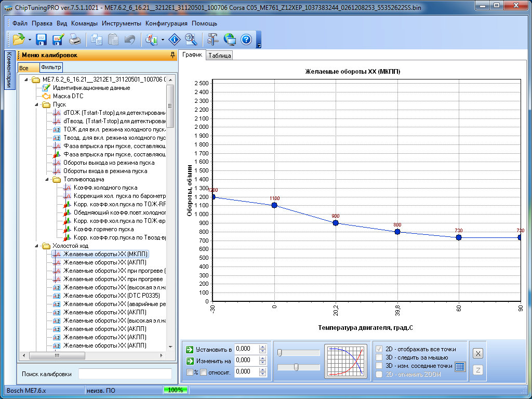Screen dimensions: 532x399
Task: Click the globe and monitor toolbar icon
Action: point(230,39)
